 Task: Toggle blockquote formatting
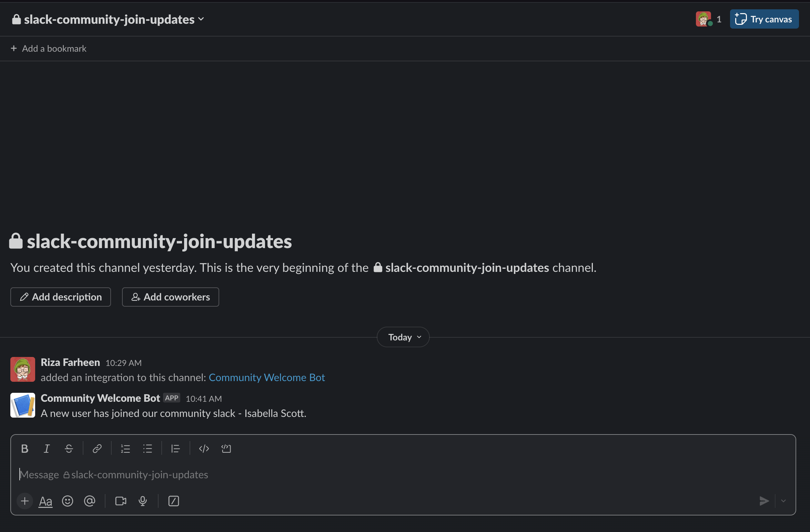click(175, 448)
